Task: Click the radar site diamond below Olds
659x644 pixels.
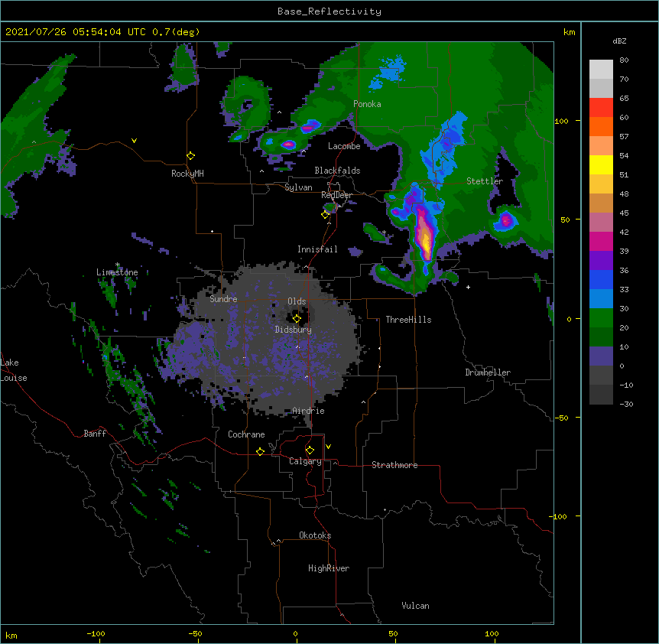Action: click(x=297, y=319)
